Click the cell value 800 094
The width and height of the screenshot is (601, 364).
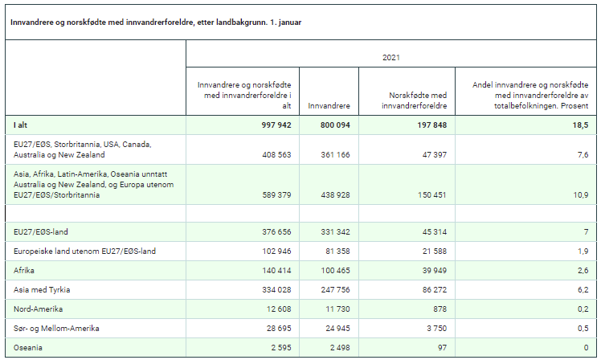pyautogui.click(x=330, y=125)
